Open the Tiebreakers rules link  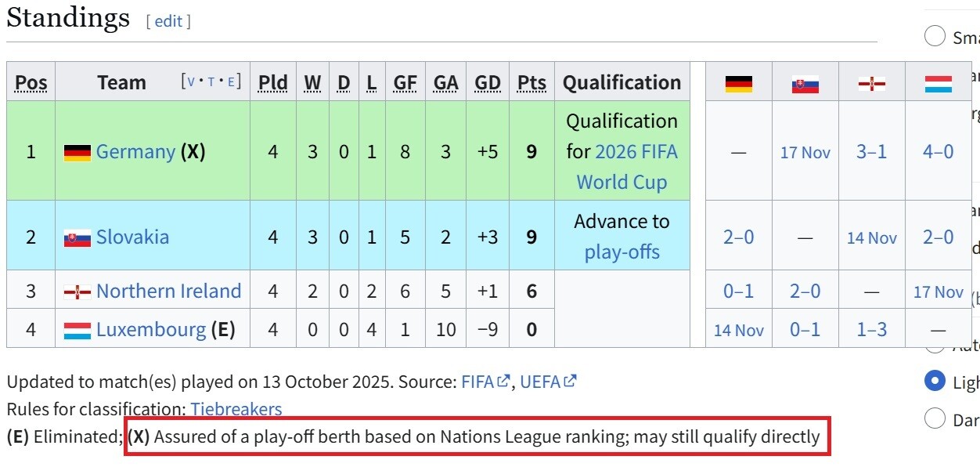[x=236, y=409]
